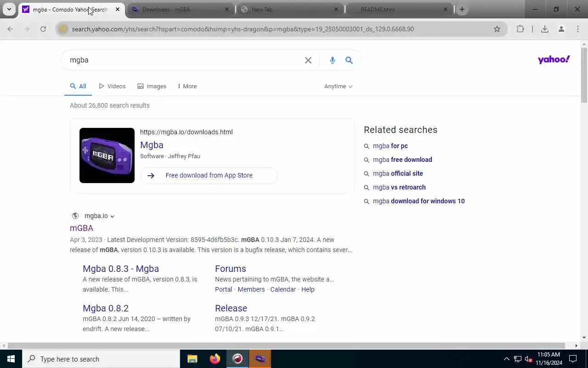
Task: Click the URL in the address bar
Action: point(243,29)
